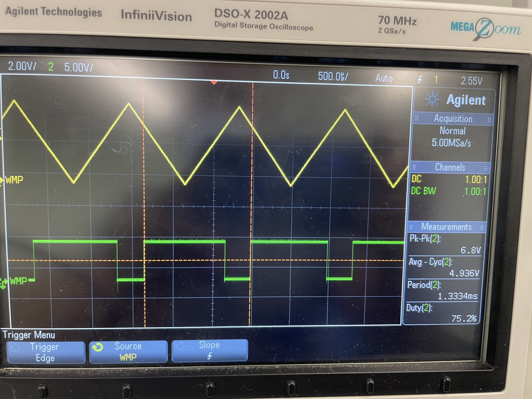The image size is (532, 399).
Task: Open the Trigger Edge type softkey
Action: pos(46,352)
